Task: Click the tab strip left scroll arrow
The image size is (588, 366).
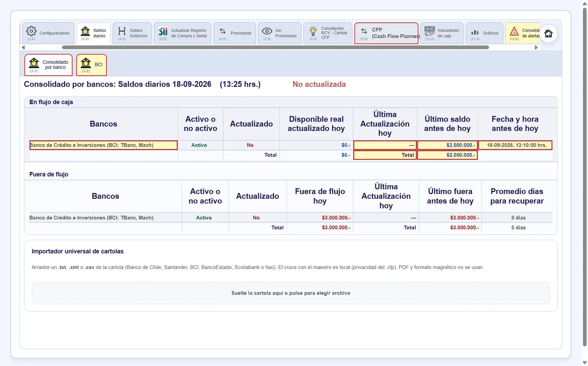Action: [23, 47]
